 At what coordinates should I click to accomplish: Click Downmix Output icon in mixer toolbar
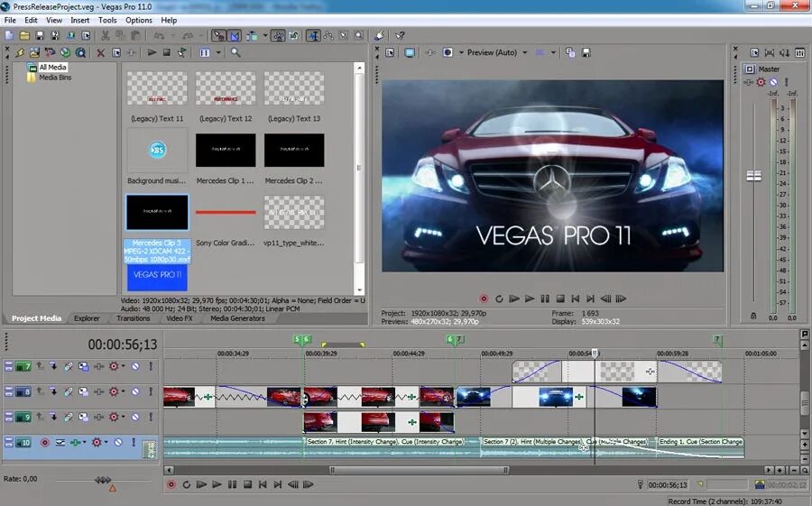(x=770, y=53)
